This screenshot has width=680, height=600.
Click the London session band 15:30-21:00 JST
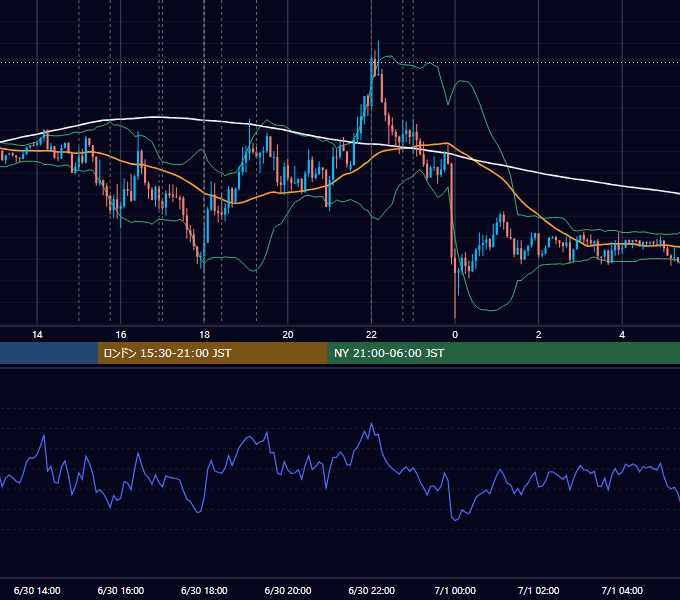click(212, 353)
